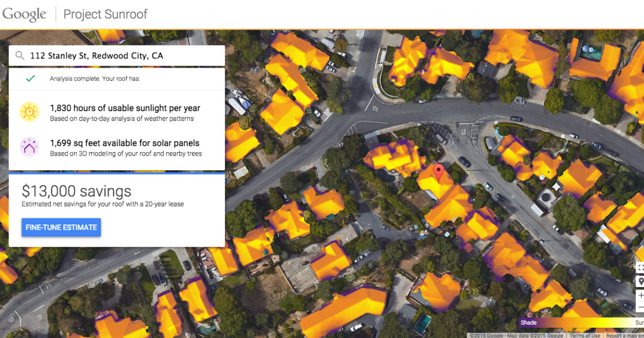Select the red map marker pin
This screenshot has width=644, height=338.
point(438,171)
